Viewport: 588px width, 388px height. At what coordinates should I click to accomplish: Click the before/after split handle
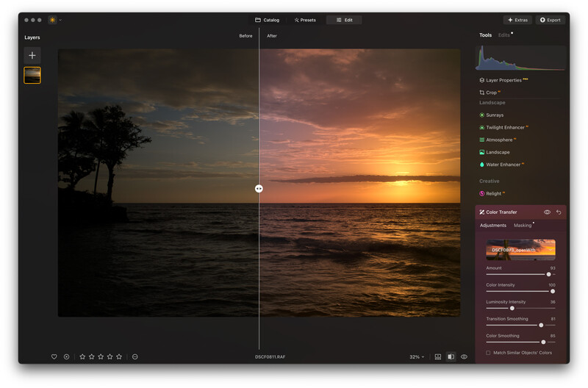[259, 189]
